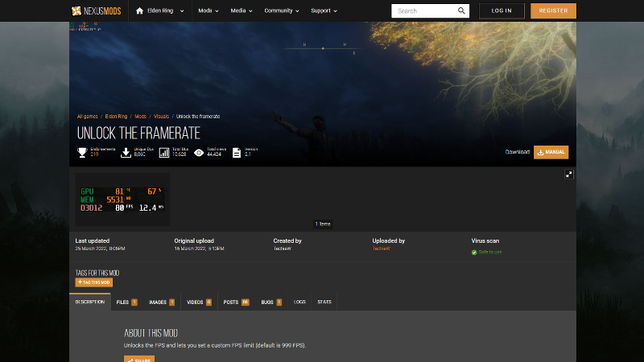Follow the All games breadcrumb link
Image resolution: width=644 pixels, height=362 pixels.
(88, 117)
